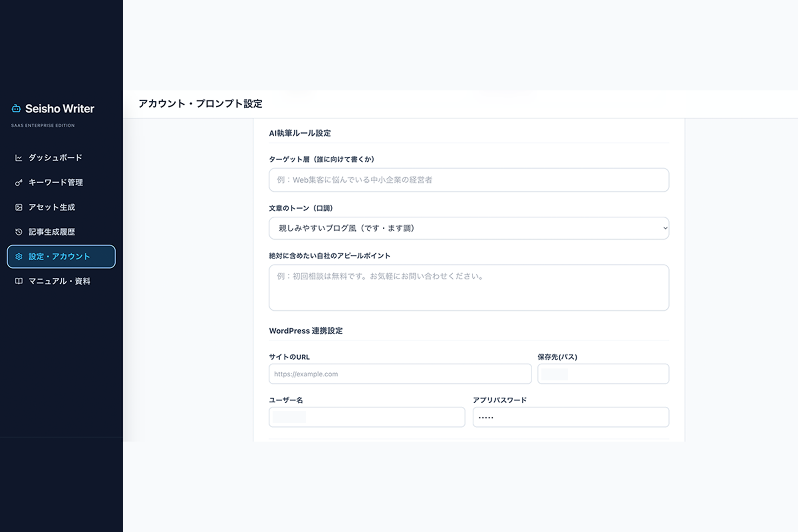Screen dimensions: 798x532
Task: Open the 文章のトーン dropdown
Action: [468, 228]
